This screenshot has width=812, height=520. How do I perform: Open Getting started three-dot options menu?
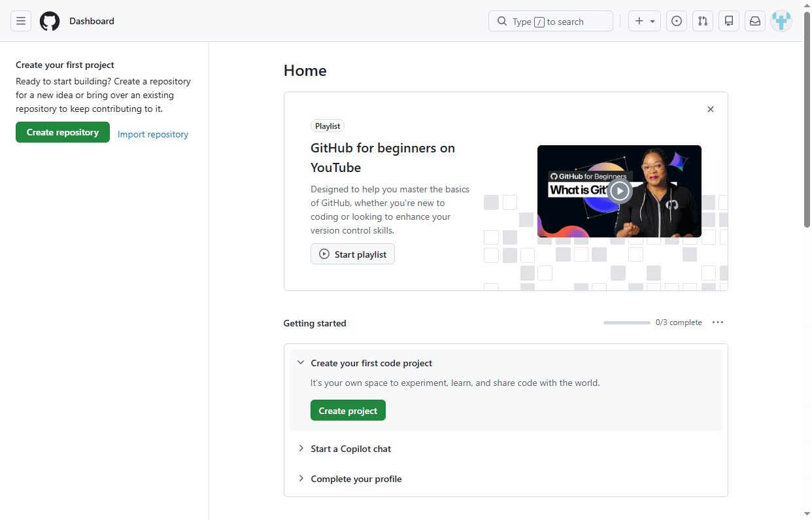click(x=718, y=322)
